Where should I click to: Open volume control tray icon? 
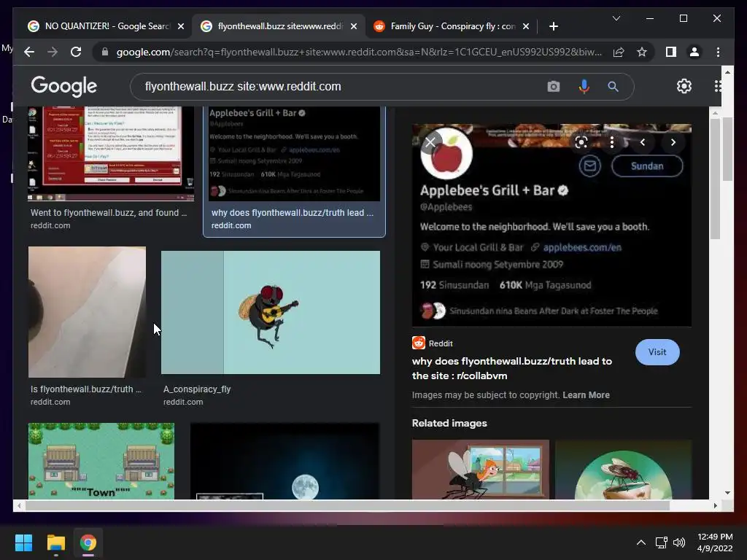[679, 542]
